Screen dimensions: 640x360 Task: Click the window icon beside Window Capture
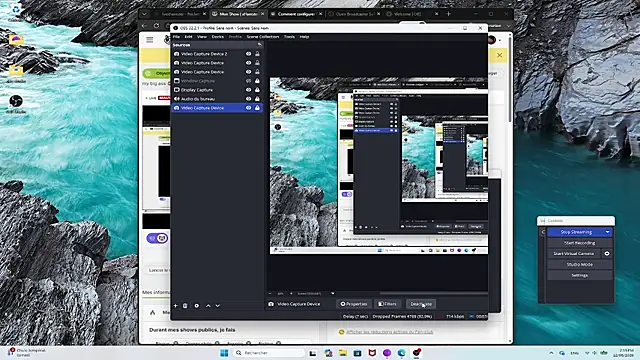tap(176, 81)
